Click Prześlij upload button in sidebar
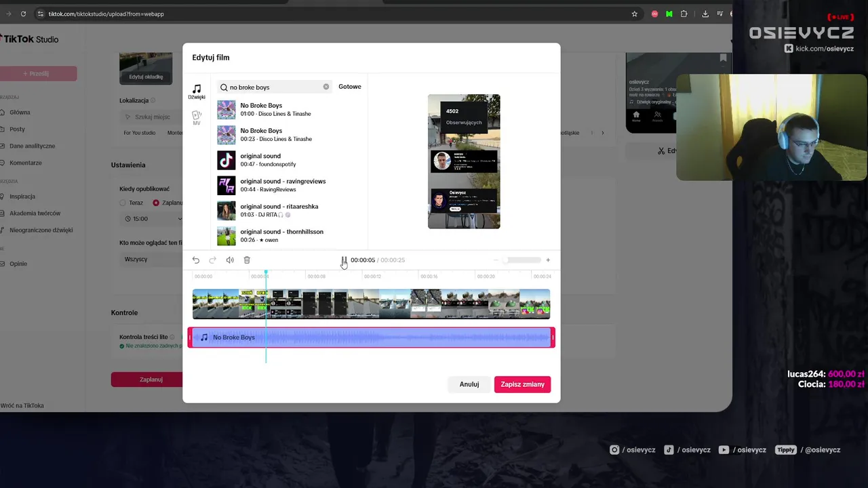 point(37,73)
